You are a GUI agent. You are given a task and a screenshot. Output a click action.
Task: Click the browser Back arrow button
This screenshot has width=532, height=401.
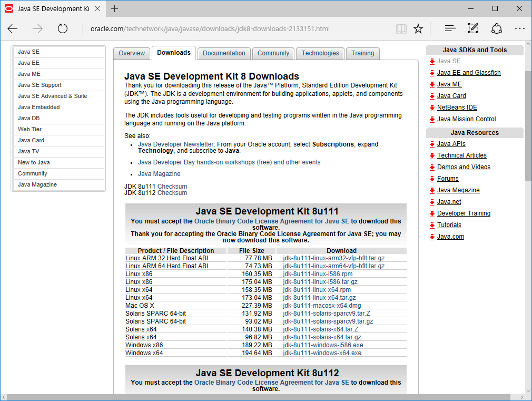point(13,28)
